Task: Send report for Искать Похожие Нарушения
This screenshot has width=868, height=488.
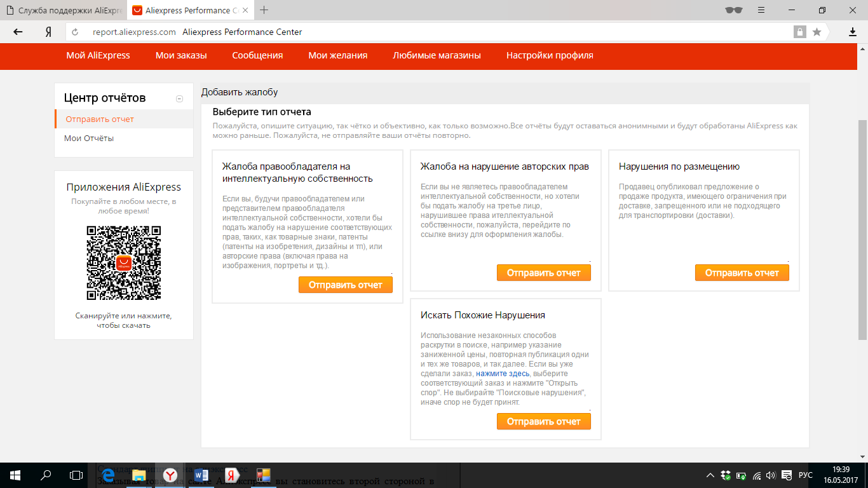Action: [544, 421]
